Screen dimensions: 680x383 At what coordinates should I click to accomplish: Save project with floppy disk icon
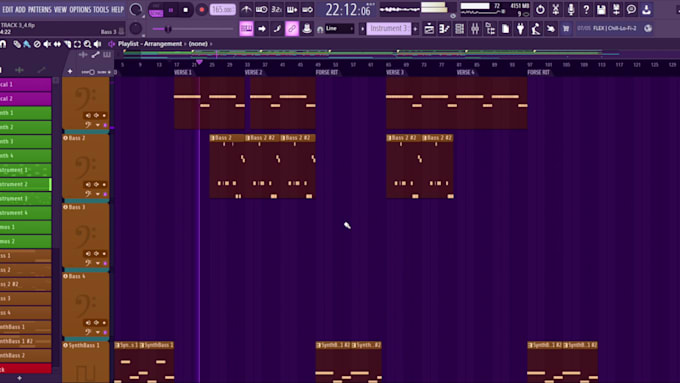tap(601, 10)
